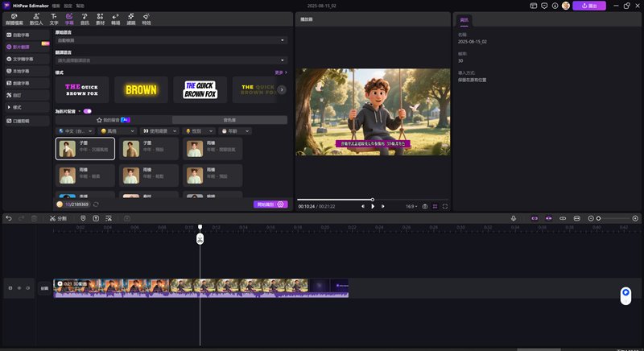Open the 特效 effects tool

(147, 19)
